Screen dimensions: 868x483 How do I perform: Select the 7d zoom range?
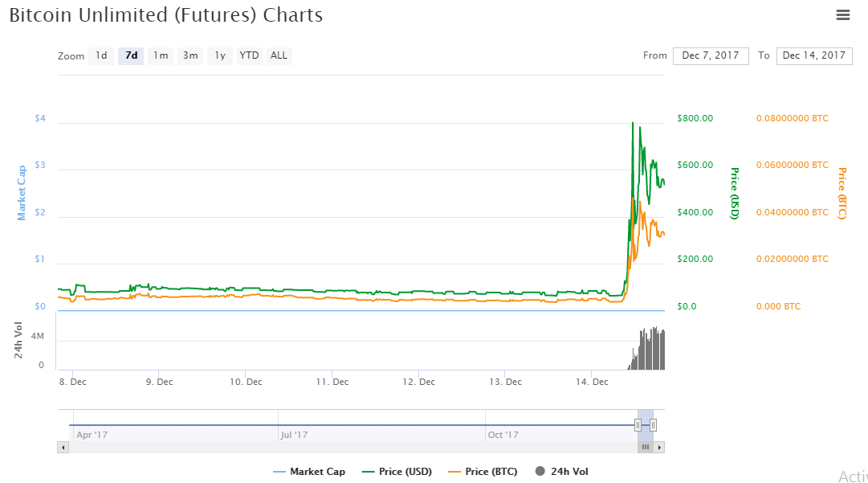(131, 55)
